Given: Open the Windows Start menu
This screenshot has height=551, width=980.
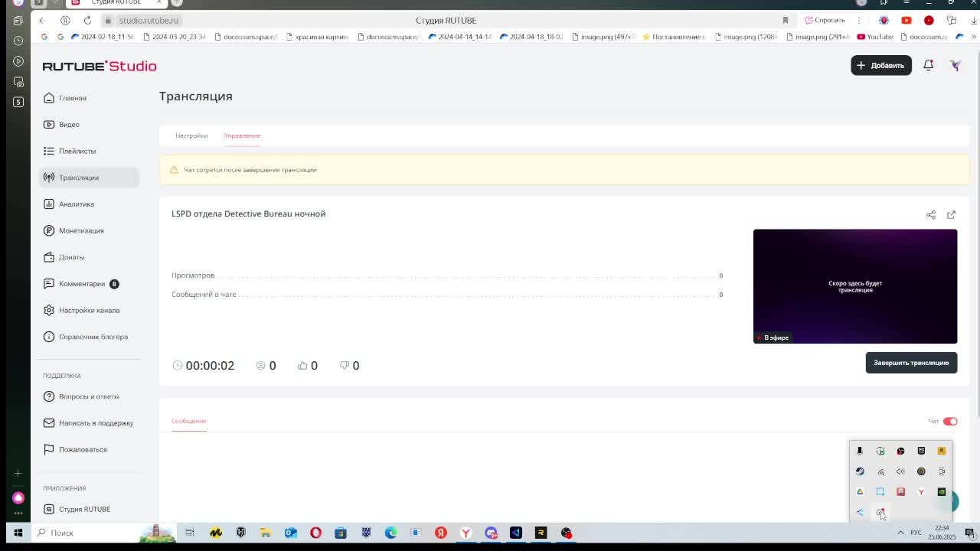Looking at the screenshot, I should pyautogui.click(x=18, y=533).
